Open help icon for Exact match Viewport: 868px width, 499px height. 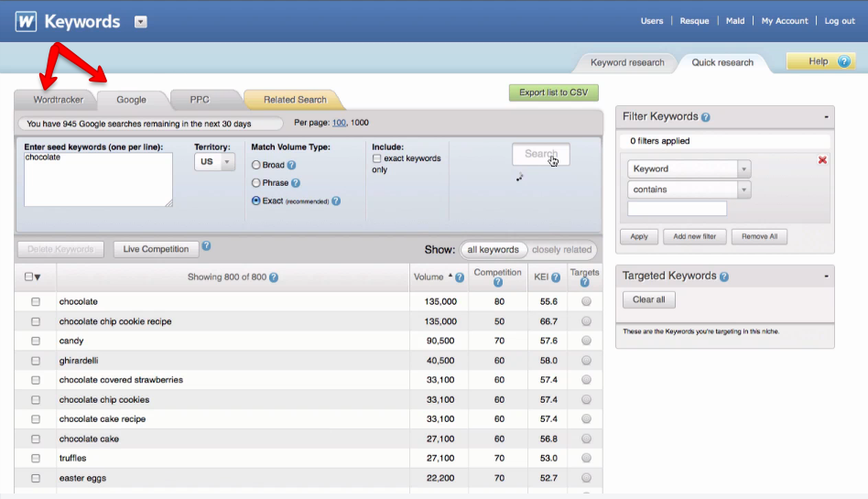[x=336, y=201]
